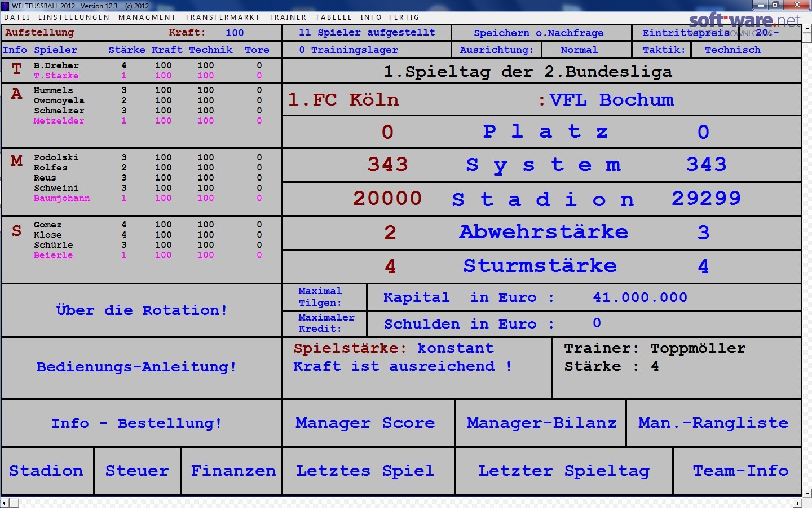Open the TRAINER menu

click(x=288, y=17)
